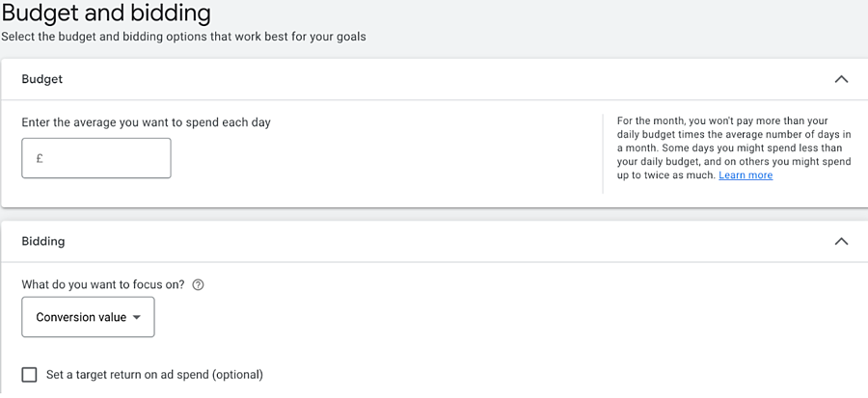Click the dropdown arrow in Conversion value
Screen dimensions: 868x398
137,317
